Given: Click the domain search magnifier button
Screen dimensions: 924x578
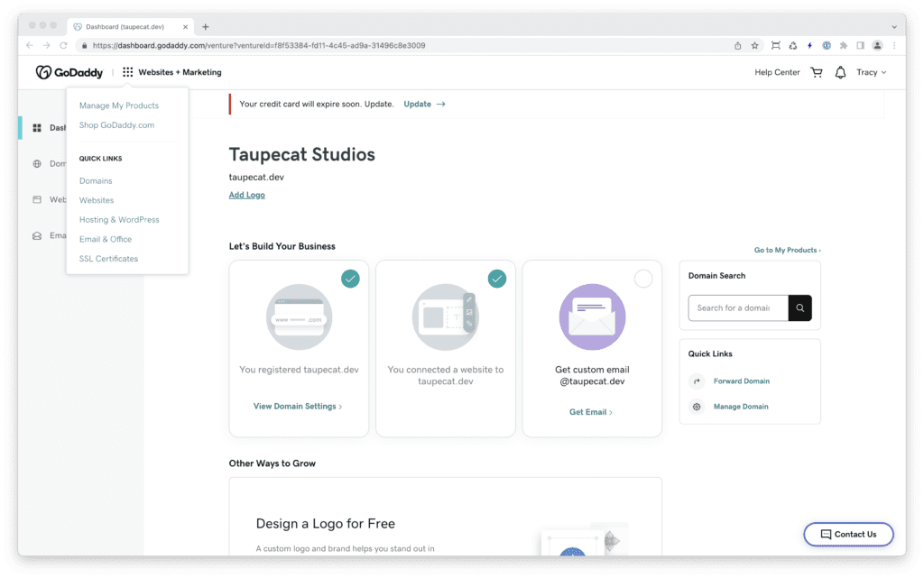Looking at the screenshot, I should pyautogui.click(x=799, y=307).
